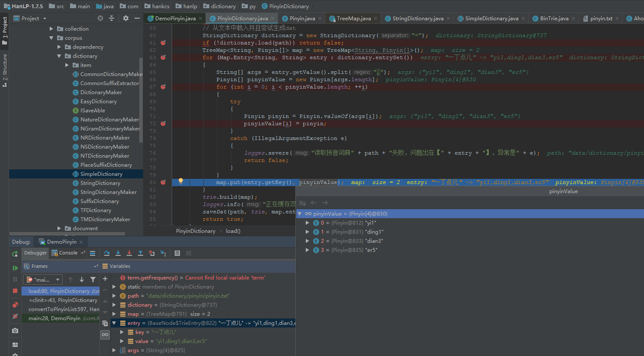The width and height of the screenshot is (644, 356).
Task: Open the Console tab in debugger
Action: point(68,253)
